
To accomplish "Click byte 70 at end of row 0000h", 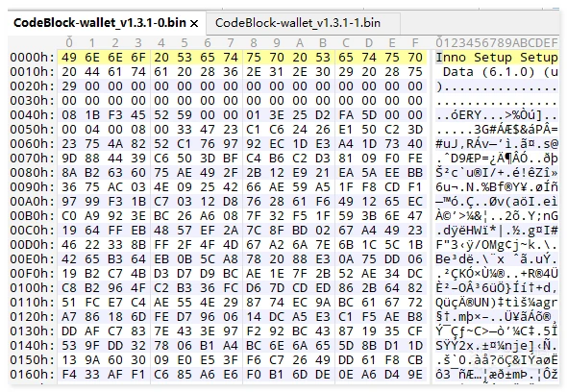I will [415, 58].
